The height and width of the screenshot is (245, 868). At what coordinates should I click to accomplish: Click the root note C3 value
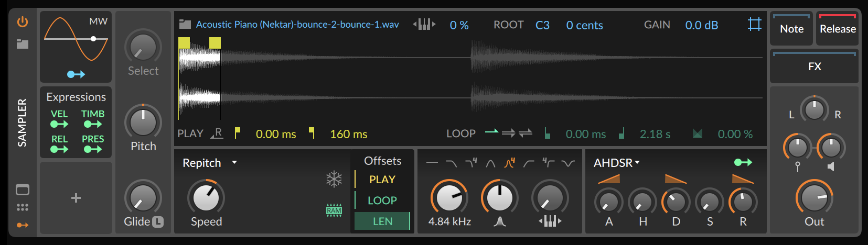click(542, 25)
